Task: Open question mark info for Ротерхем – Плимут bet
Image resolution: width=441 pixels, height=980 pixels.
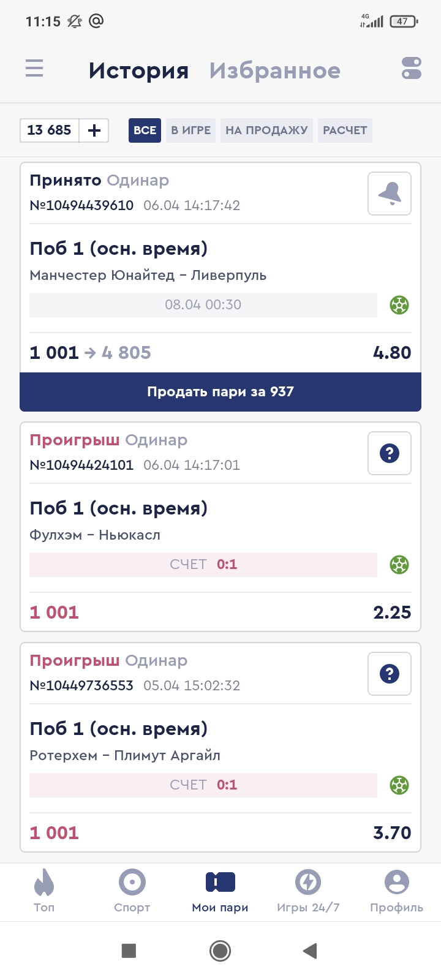Action: point(390,674)
